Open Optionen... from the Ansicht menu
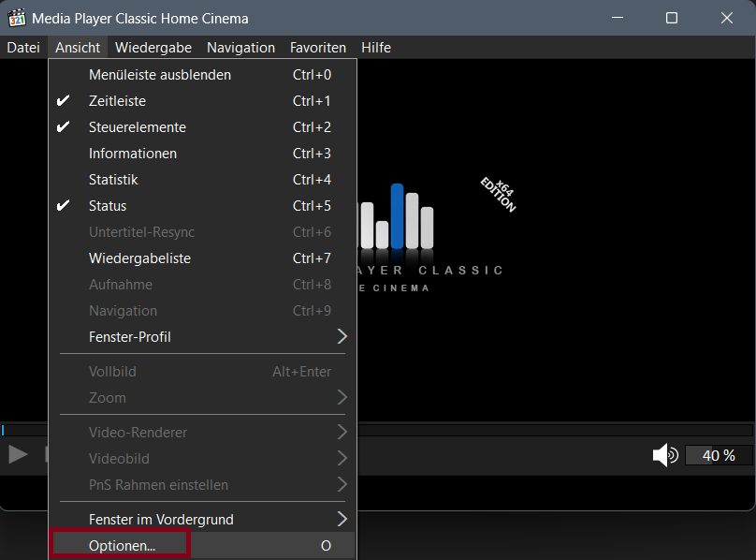 [x=202, y=546]
